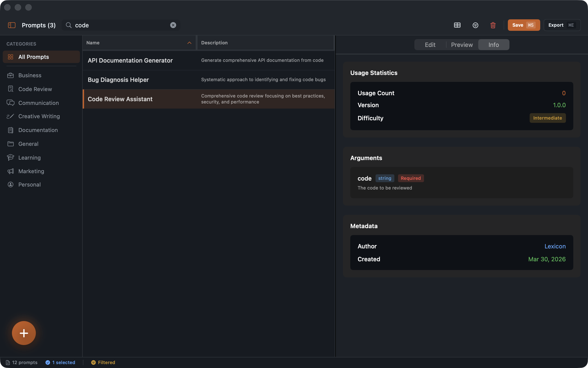Click 'Systematic approach to identifying' description
This screenshot has height=368, width=588.
coord(263,80)
